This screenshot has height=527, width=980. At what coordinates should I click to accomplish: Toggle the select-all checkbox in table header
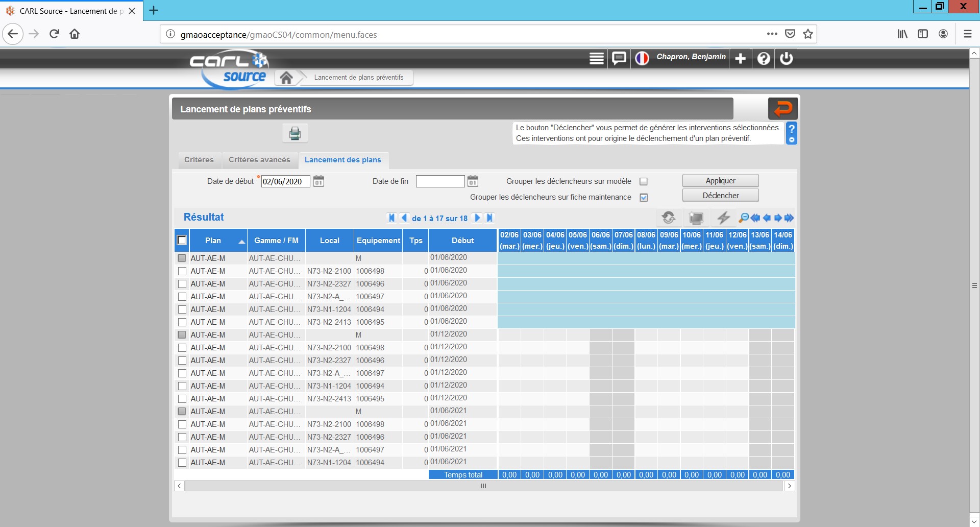pos(182,241)
